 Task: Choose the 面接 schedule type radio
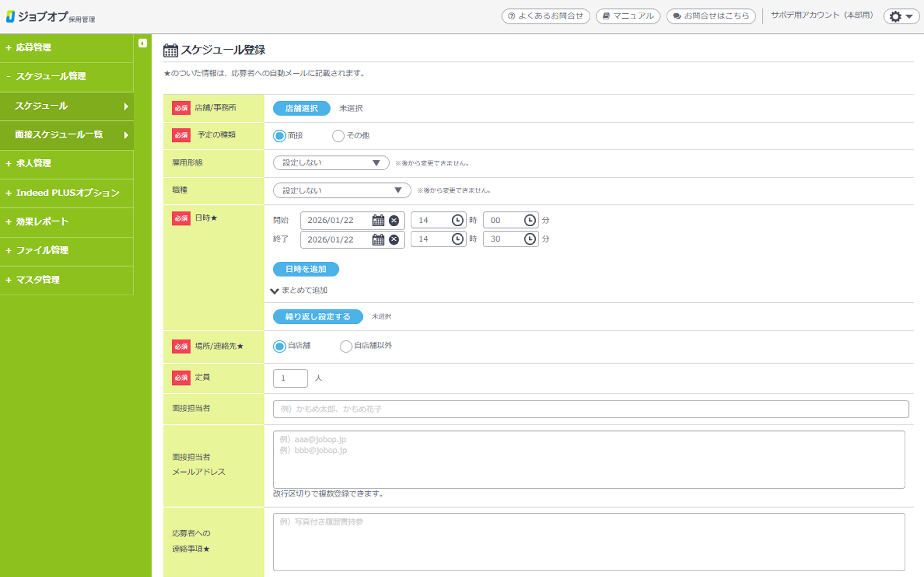(x=279, y=136)
